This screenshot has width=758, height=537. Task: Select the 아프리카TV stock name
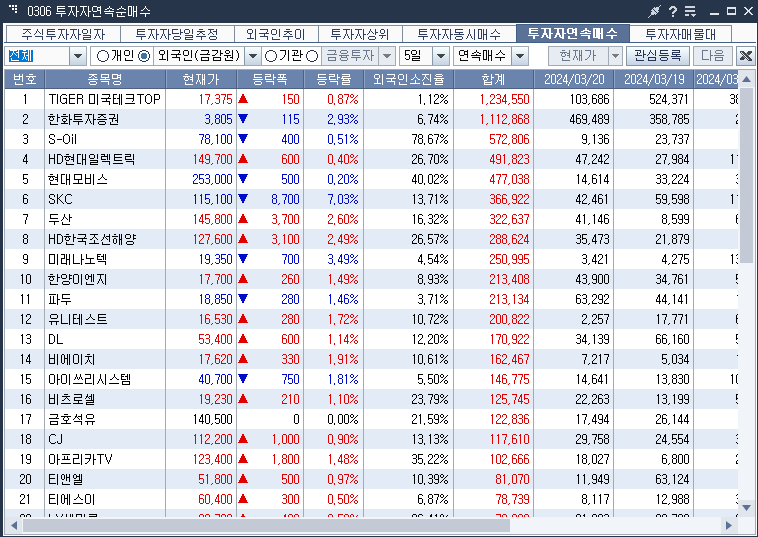[x=80, y=459]
